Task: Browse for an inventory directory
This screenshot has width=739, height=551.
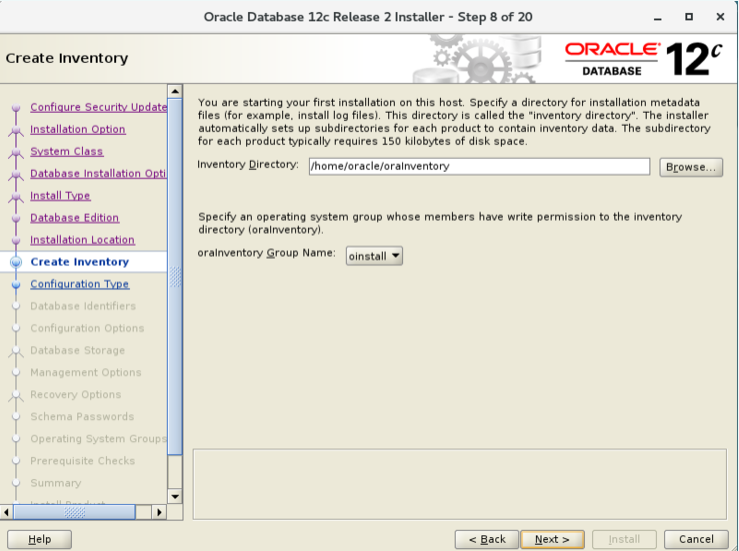Action: click(x=691, y=167)
